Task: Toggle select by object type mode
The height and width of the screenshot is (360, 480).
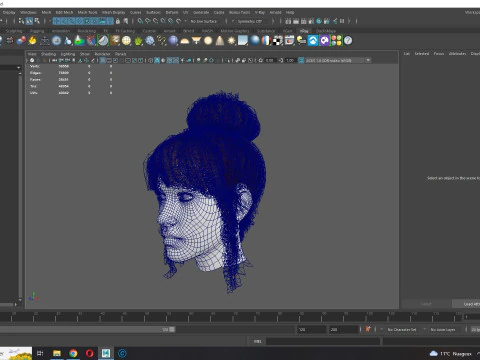Action: point(29,21)
